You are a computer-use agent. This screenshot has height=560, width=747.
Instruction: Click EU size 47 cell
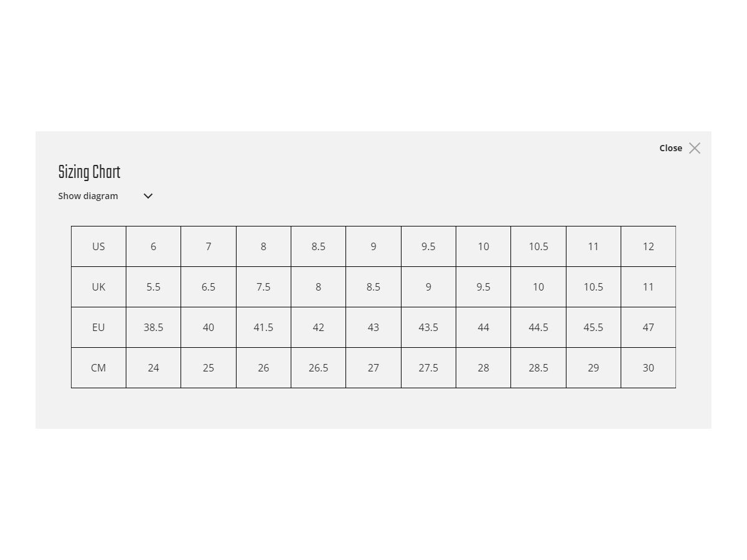tap(648, 327)
